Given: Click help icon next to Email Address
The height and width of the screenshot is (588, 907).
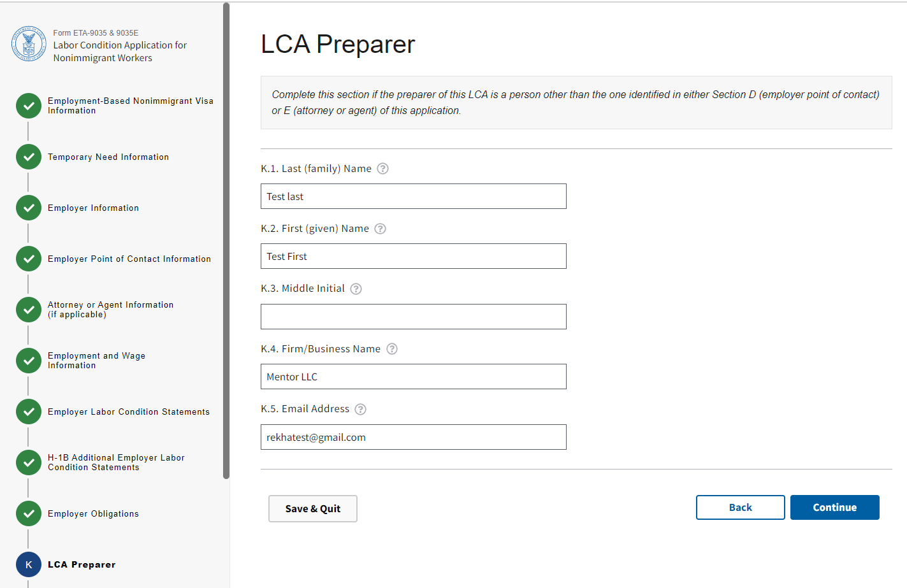Looking at the screenshot, I should tap(361, 409).
